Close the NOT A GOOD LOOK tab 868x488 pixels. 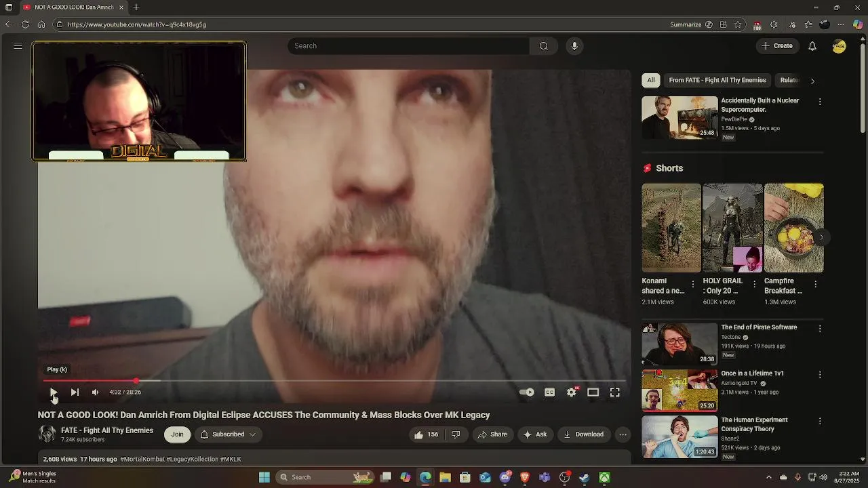point(121,7)
